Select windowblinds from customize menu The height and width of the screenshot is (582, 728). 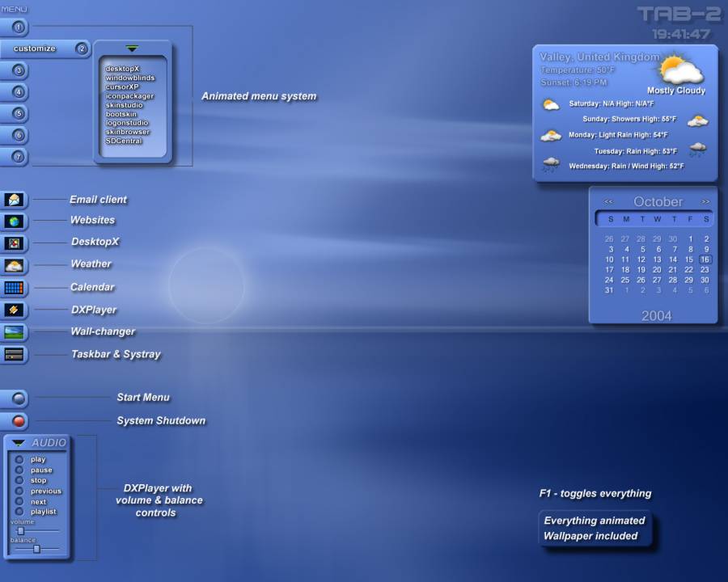click(129, 78)
